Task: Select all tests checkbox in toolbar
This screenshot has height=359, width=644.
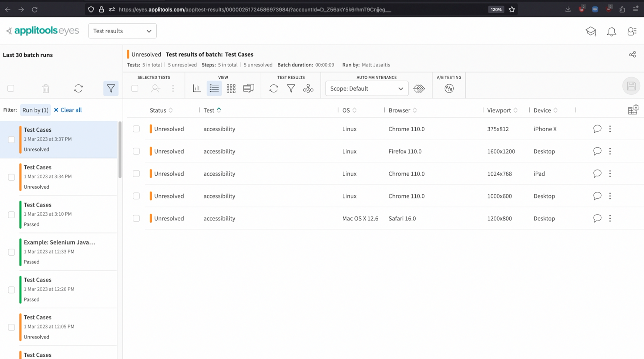Action: click(x=135, y=88)
